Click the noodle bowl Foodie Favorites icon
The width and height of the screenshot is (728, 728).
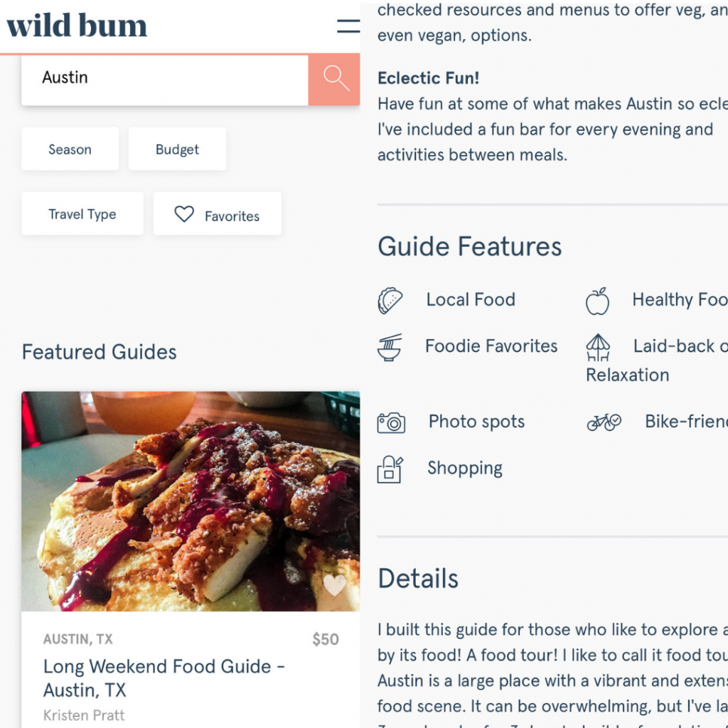pos(390,348)
